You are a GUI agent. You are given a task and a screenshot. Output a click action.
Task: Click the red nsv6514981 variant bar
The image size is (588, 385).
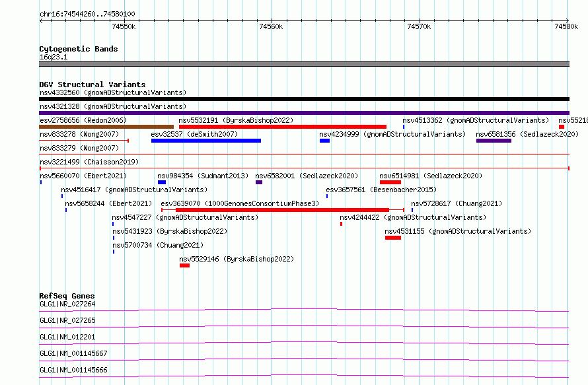pos(390,182)
